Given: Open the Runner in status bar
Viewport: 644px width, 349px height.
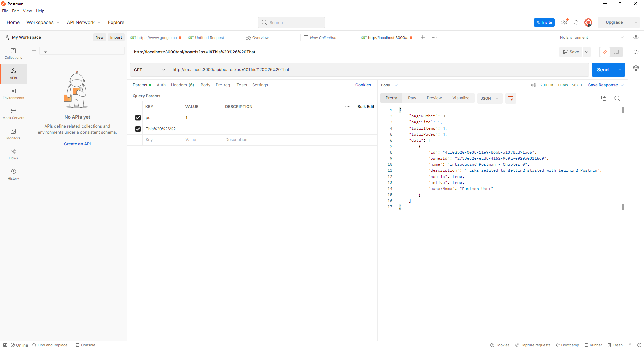Looking at the screenshot, I should click(x=593, y=345).
